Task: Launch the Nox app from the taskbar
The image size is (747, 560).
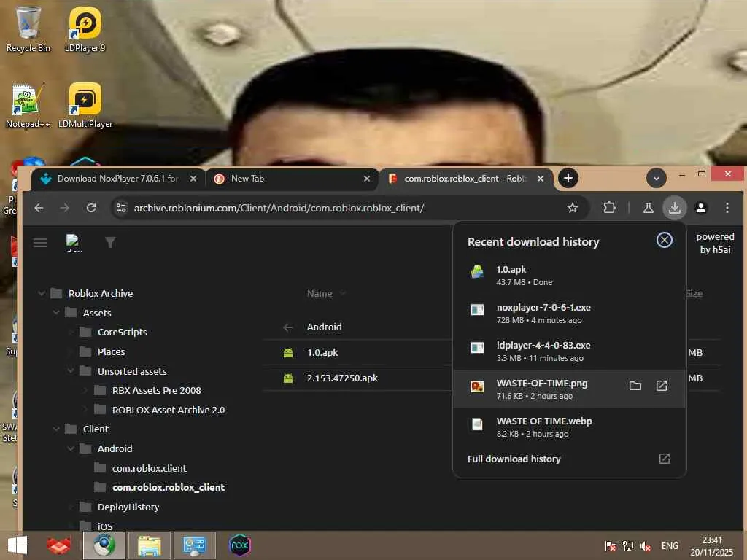Action: coord(239,545)
